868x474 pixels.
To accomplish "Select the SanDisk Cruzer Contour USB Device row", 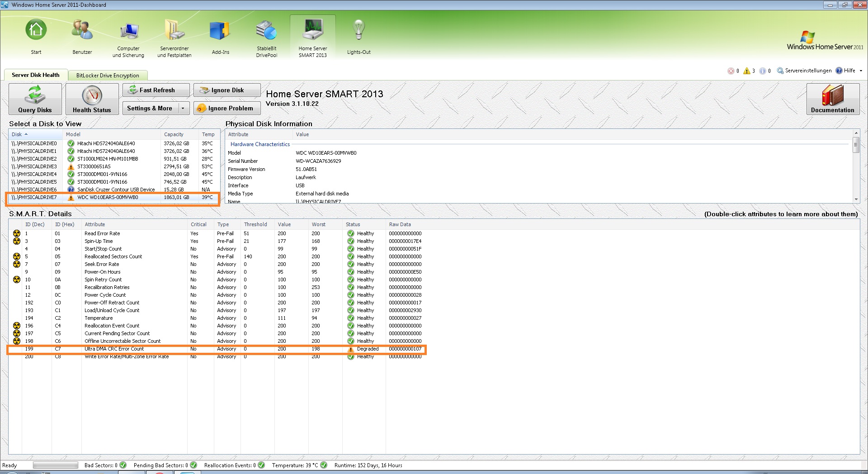I will pyautogui.click(x=114, y=190).
